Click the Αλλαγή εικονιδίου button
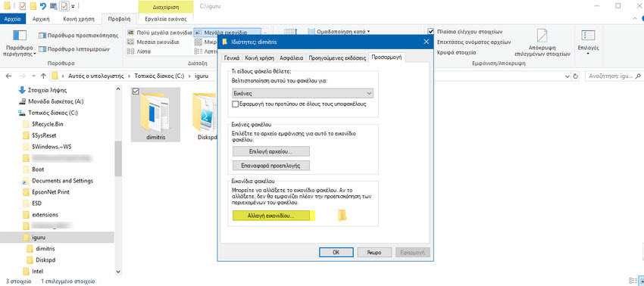 point(270,216)
